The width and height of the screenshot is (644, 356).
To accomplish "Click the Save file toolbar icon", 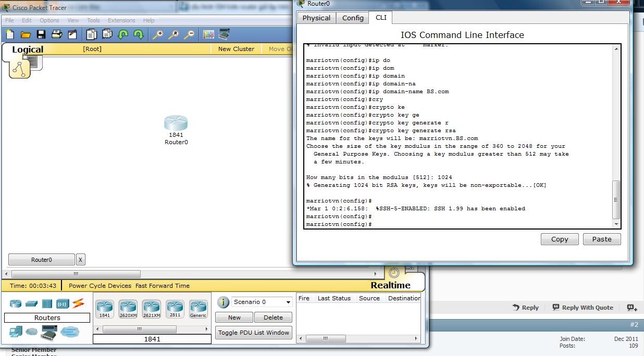I will (41, 34).
